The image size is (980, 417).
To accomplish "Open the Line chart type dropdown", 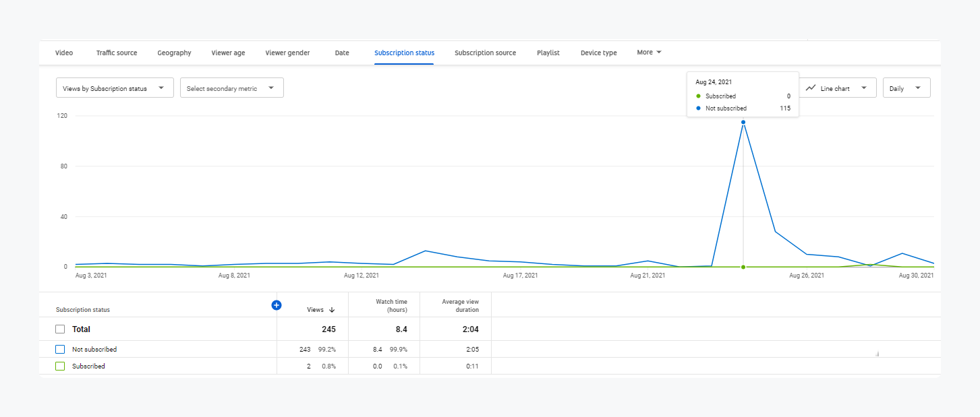I will coord(837,88).
